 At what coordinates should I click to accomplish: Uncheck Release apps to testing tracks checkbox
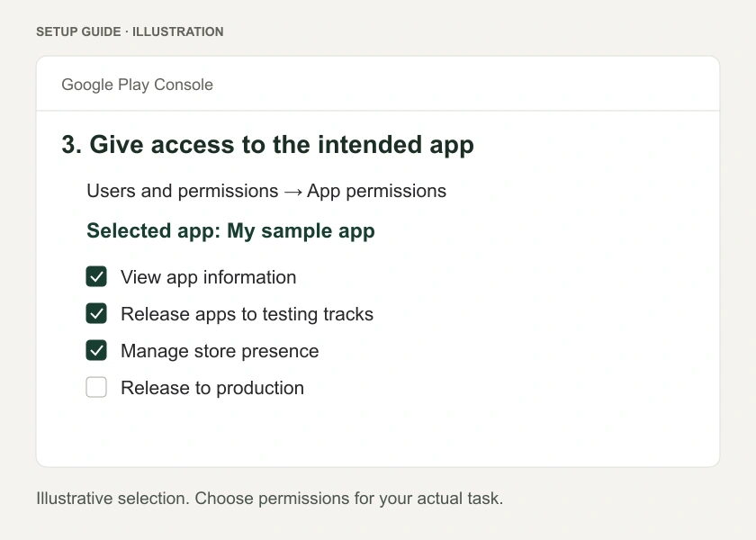pyautogui.click(x=96, y=314)
